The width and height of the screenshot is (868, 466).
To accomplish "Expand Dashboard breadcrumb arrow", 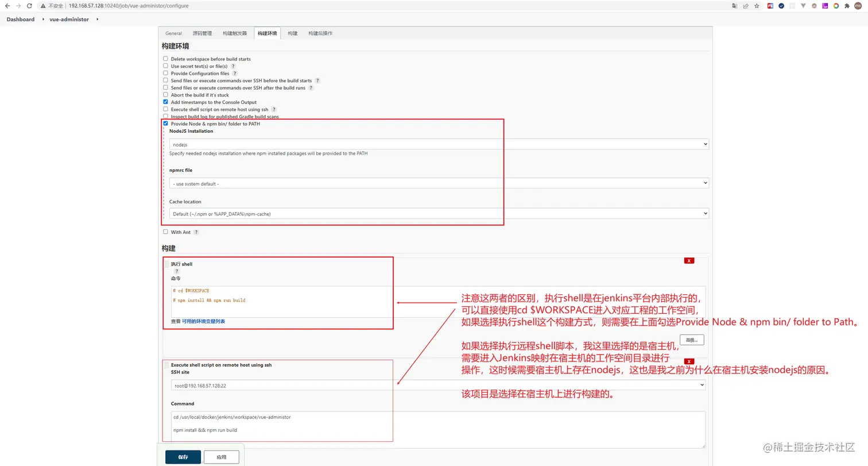I will point(42,20).
